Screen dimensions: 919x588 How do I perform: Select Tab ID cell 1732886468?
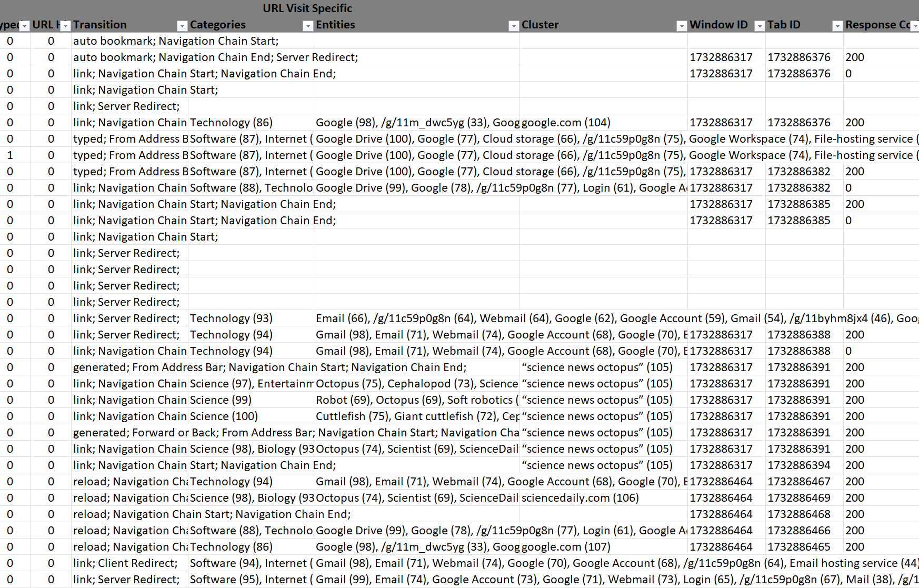pyautogui.click(x=804, y=514)
